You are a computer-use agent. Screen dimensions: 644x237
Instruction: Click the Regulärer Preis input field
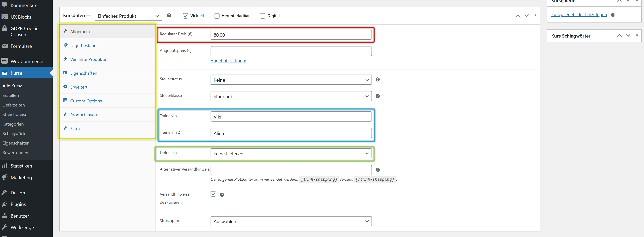pyautogui.click(x=291, y=35)
